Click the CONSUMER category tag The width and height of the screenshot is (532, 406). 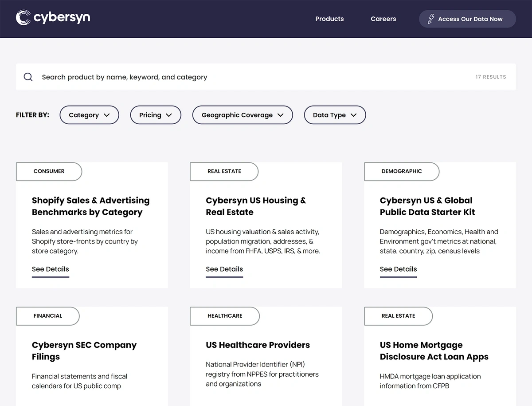[49, 171]
